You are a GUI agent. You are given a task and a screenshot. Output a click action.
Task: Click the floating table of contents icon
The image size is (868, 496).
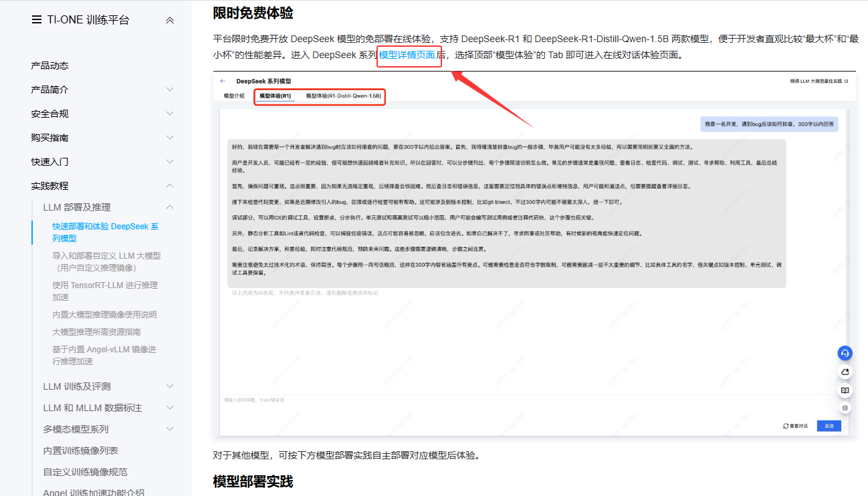coord(845,408)
